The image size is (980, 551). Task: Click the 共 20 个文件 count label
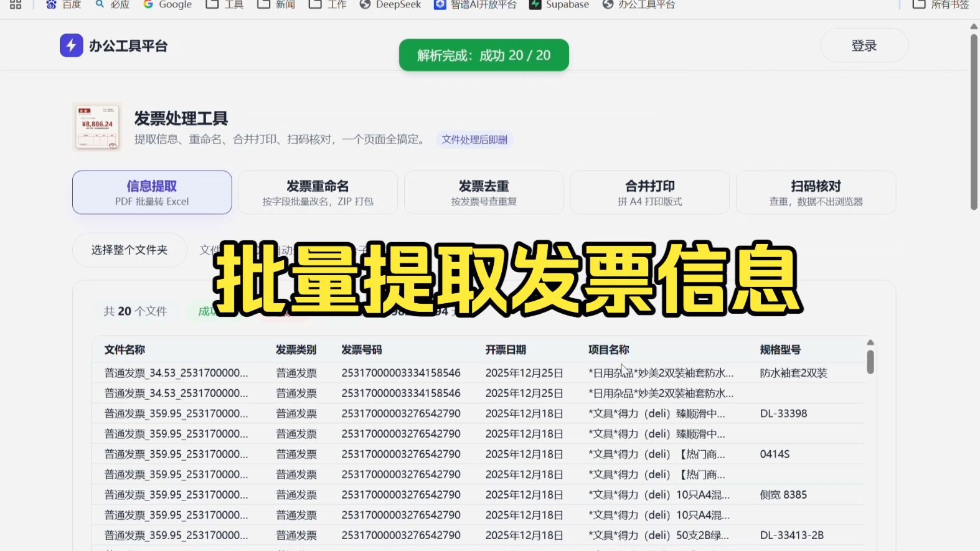pos(135,311)
